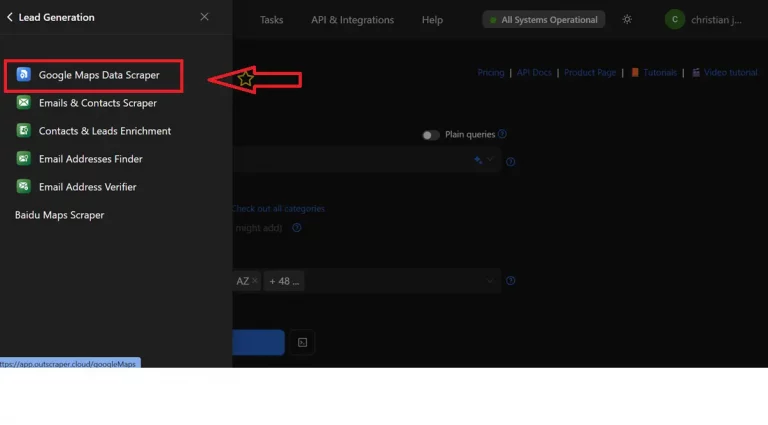Click the Google Maps Data Scraper icon
The image size is (768, 425).
pyautogui.click(x=23, y=75)
